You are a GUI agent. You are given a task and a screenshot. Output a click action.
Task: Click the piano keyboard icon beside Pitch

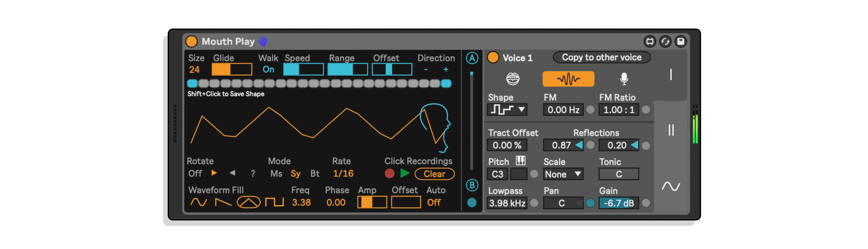click(521, 161)
